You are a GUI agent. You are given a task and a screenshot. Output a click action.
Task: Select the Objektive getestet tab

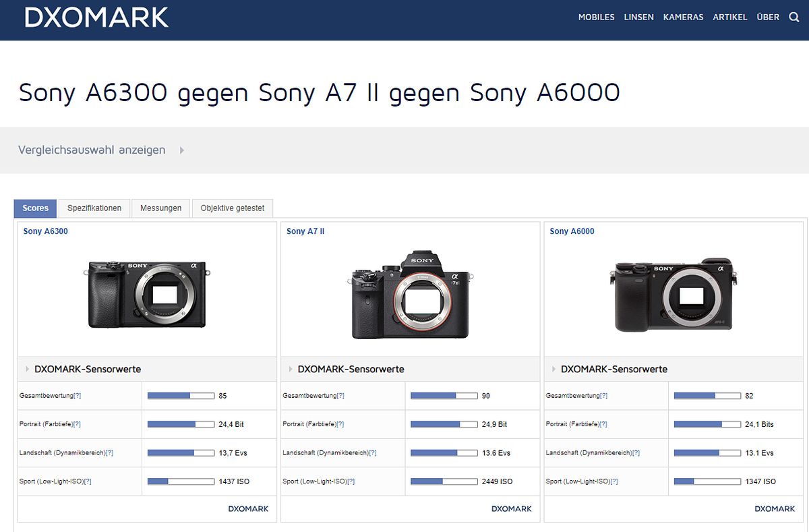point(232,208)
